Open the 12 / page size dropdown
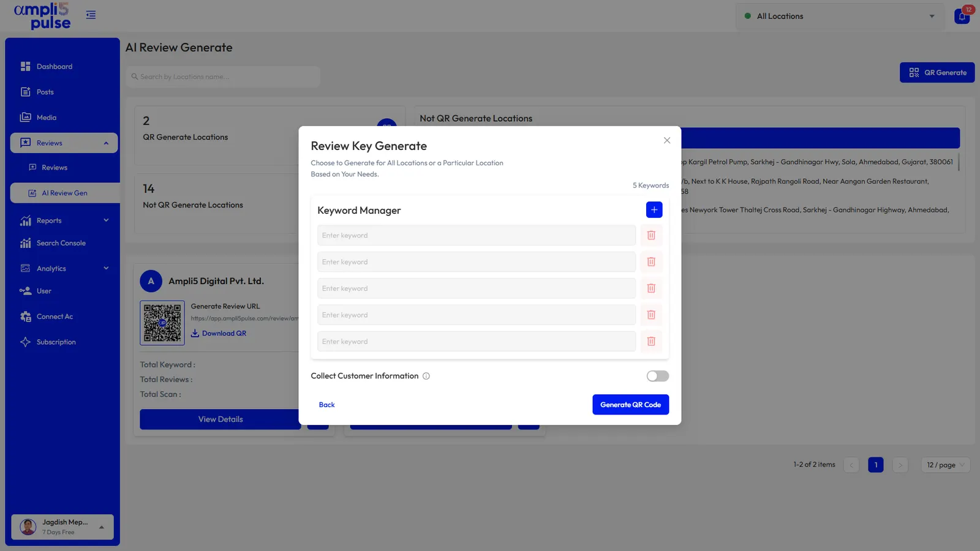Viewport: 980px width, 551px height. click(x=946, y=465)
